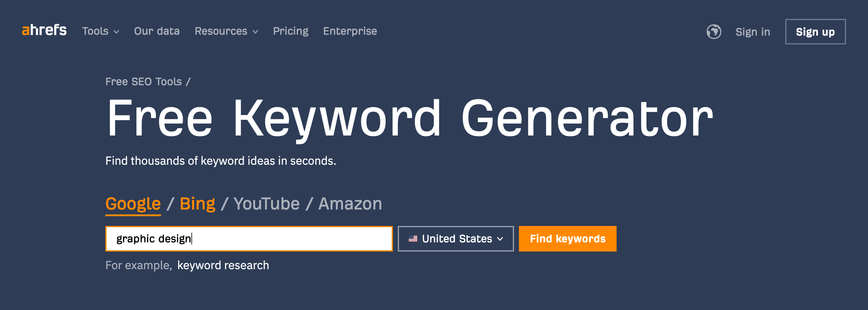The height and width of the screenshot is (310, 868).
Task: Click the Find keywords button
Action: (567, 239)
